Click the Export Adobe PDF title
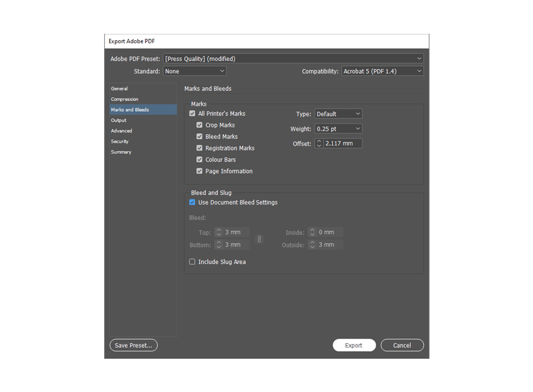 point(132,41)
